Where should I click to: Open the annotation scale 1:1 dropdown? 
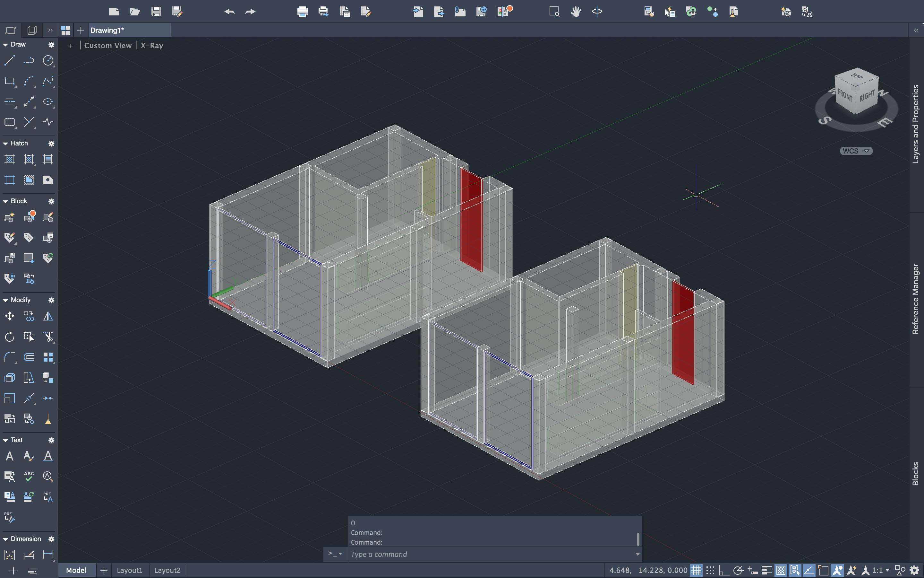pos(880,570)
